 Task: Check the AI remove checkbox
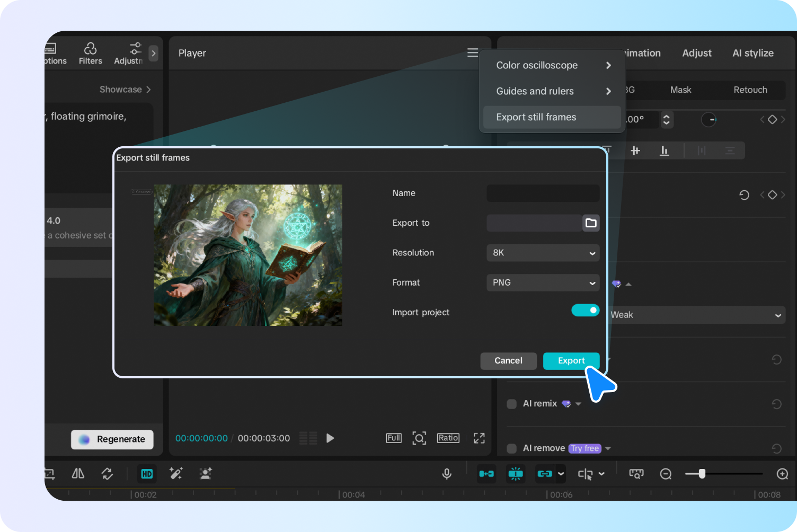click(511, 448)
